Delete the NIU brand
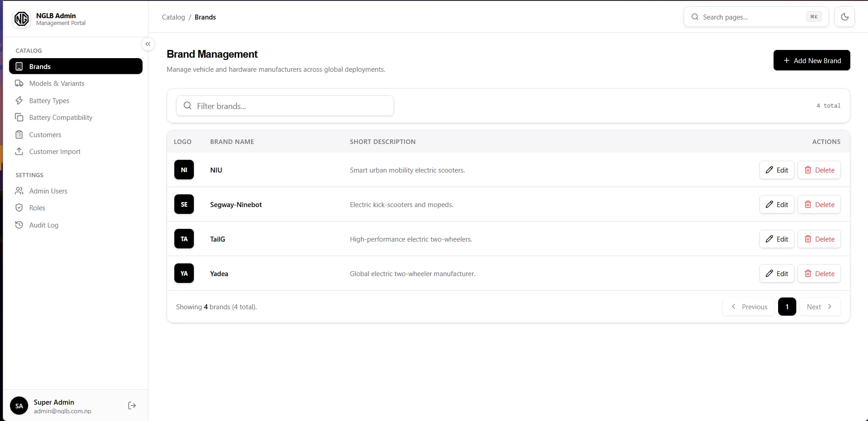Image resolution: width=868 pixels, height=421 pixels. pos(819,170)
